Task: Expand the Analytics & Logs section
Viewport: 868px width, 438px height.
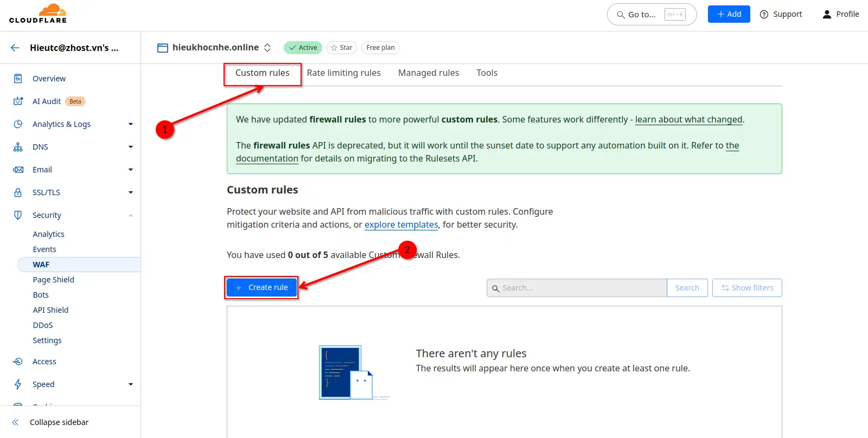Action: pos(130,124)
